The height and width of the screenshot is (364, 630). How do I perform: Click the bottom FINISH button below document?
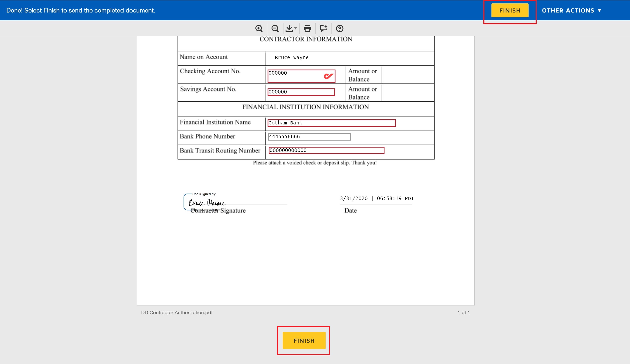[x=304, y=340]
